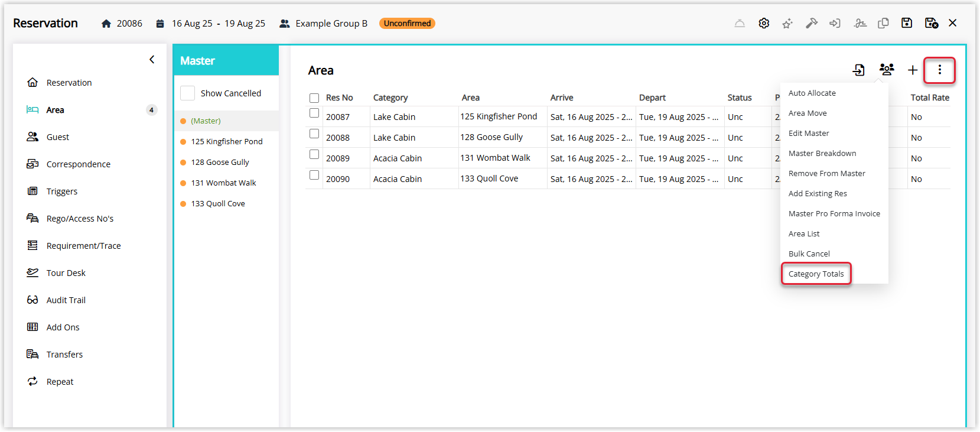
Task: Tick the select-all checkbox in table header
Action: [314, 98]
